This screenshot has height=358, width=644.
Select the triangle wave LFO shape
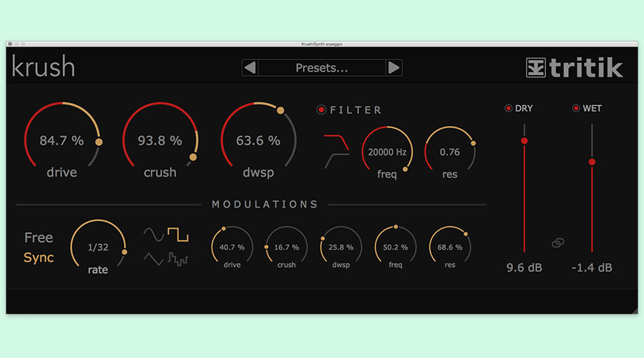pyautogui.click(x=153, y=259)
